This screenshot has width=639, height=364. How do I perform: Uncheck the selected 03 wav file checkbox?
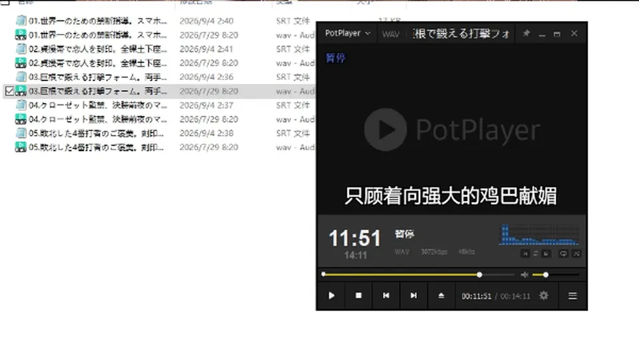[x=9, y=91]
